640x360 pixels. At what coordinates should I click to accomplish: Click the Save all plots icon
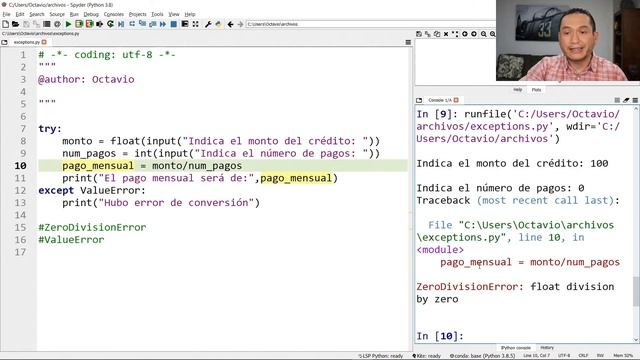(428, 34)
